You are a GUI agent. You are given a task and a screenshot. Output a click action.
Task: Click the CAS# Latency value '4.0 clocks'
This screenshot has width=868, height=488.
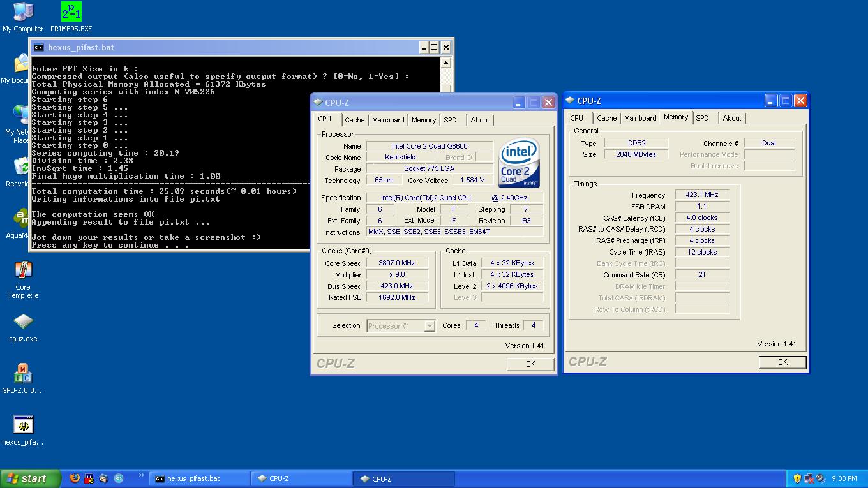click(x=702, y=218)
